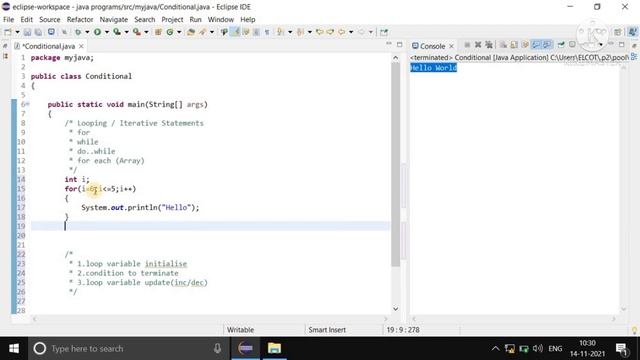Click the Smart Insert status entry
640x360 pixels.
point(327,330)
